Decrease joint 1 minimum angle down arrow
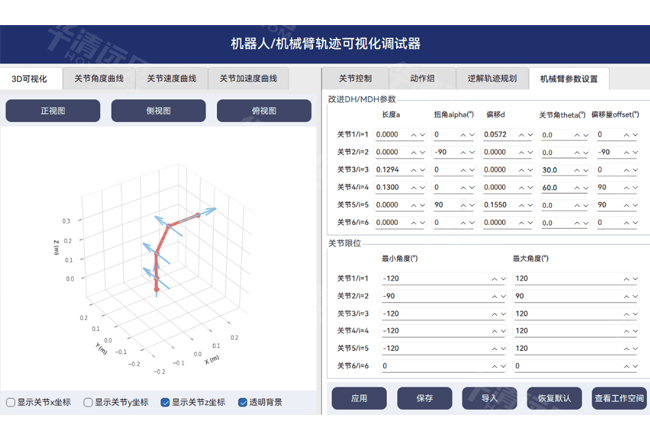 coord(502,279)
